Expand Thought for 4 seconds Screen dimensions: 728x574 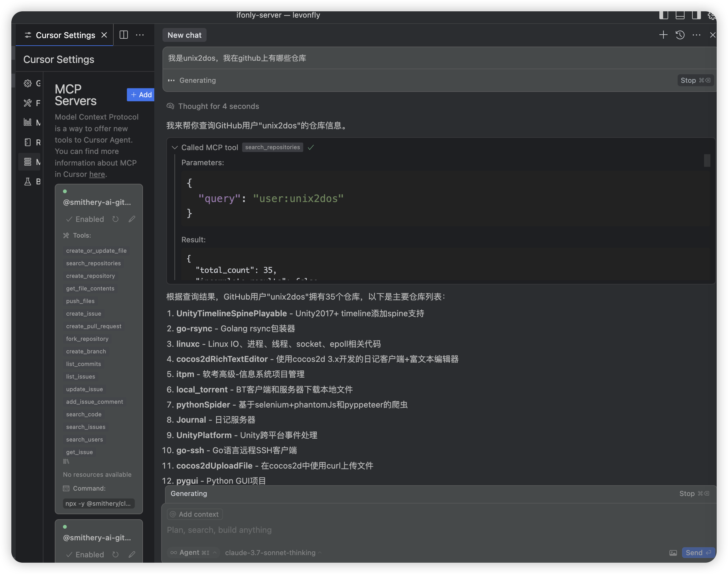pyautogui.click(x=219, y=106)
